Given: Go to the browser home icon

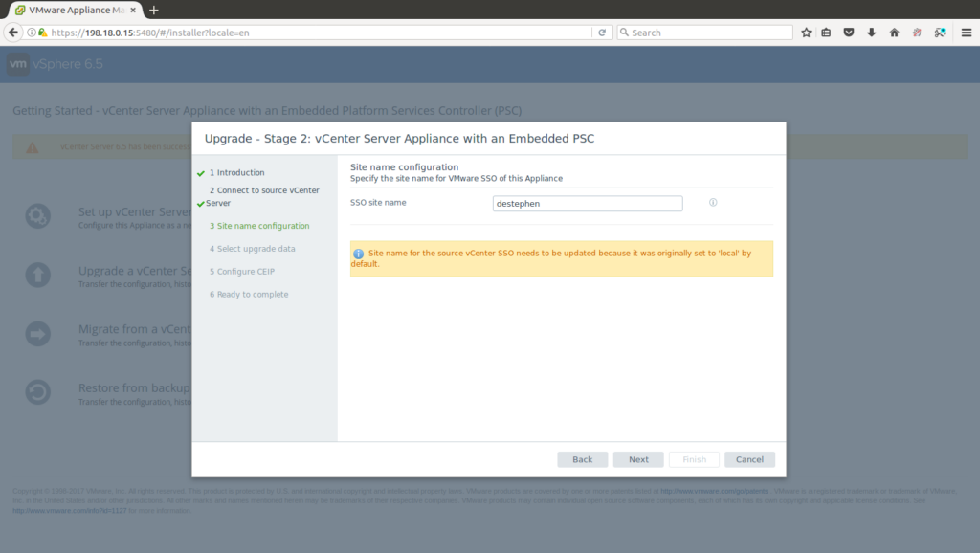Looking at the screenshot, I should point(895,33).
